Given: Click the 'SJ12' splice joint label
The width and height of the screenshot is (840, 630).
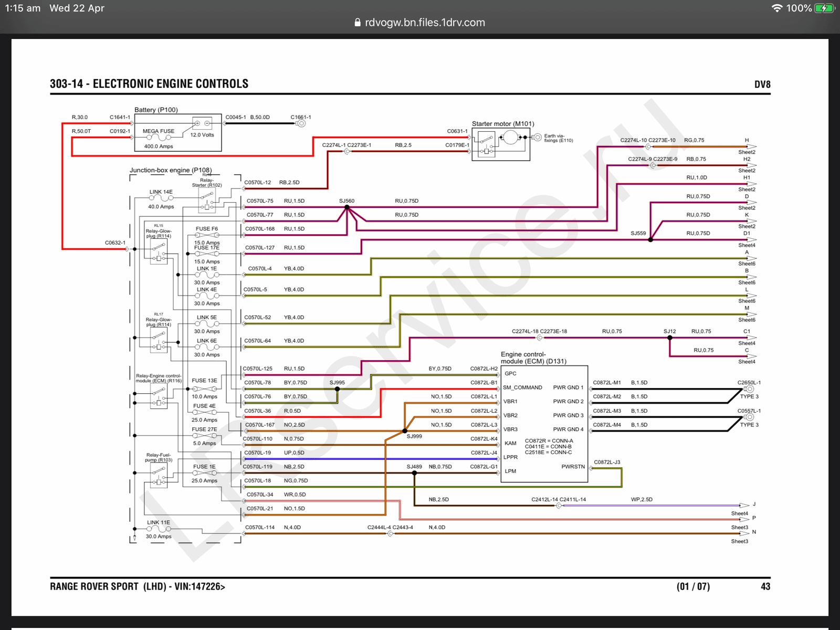Looking at the screenshot, I should point(669,332).
